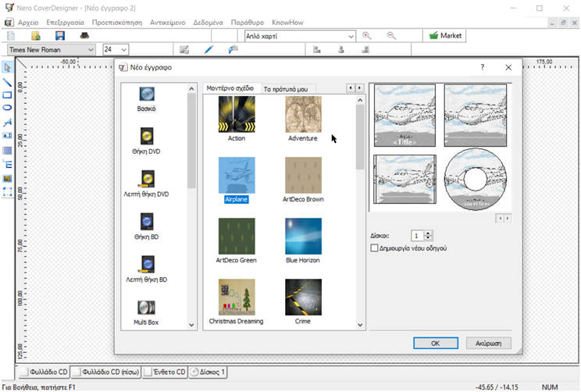Open the KnowHow menu
This screenshot has width=581, height=392.
(287, 23)
